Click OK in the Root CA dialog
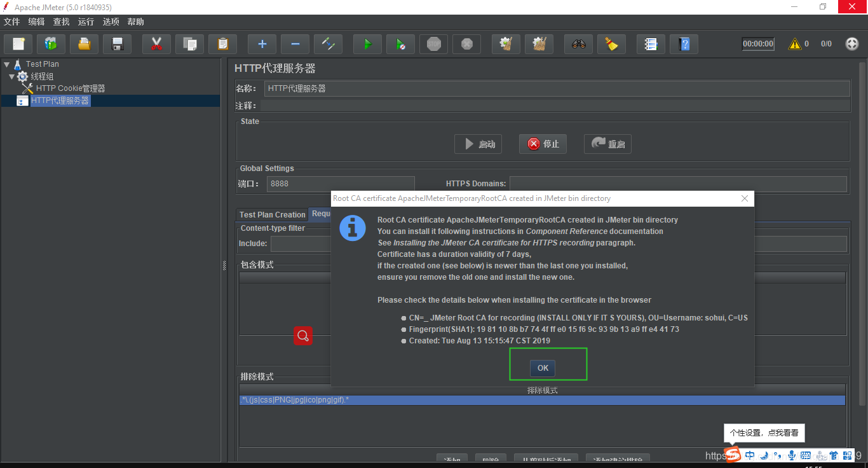This screenshot has height=468, width=868. [x=543, y=368]
